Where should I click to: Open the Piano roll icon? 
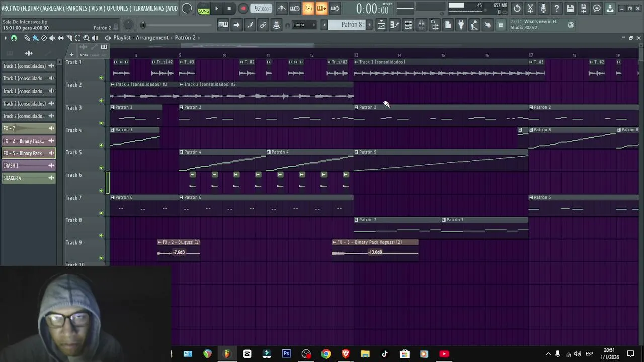[395, 25]
